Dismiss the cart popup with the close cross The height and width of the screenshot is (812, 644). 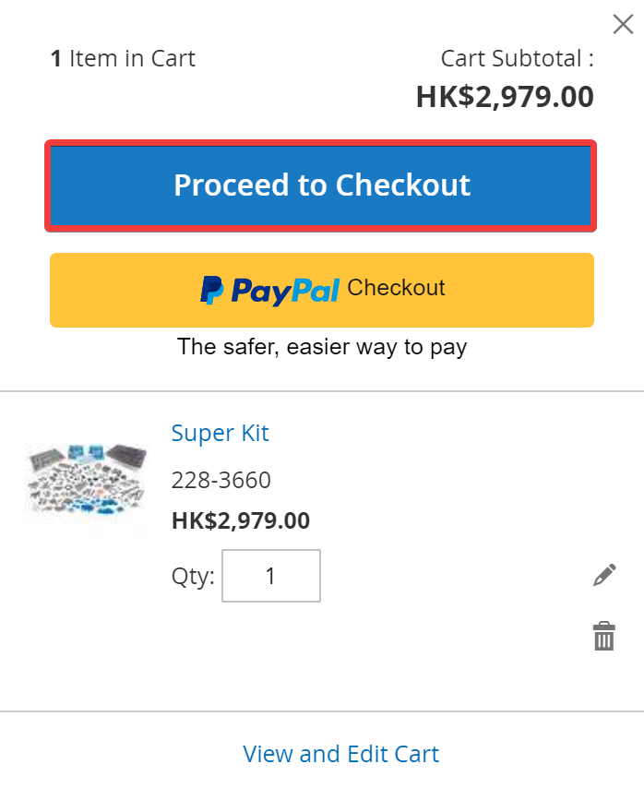623,24
